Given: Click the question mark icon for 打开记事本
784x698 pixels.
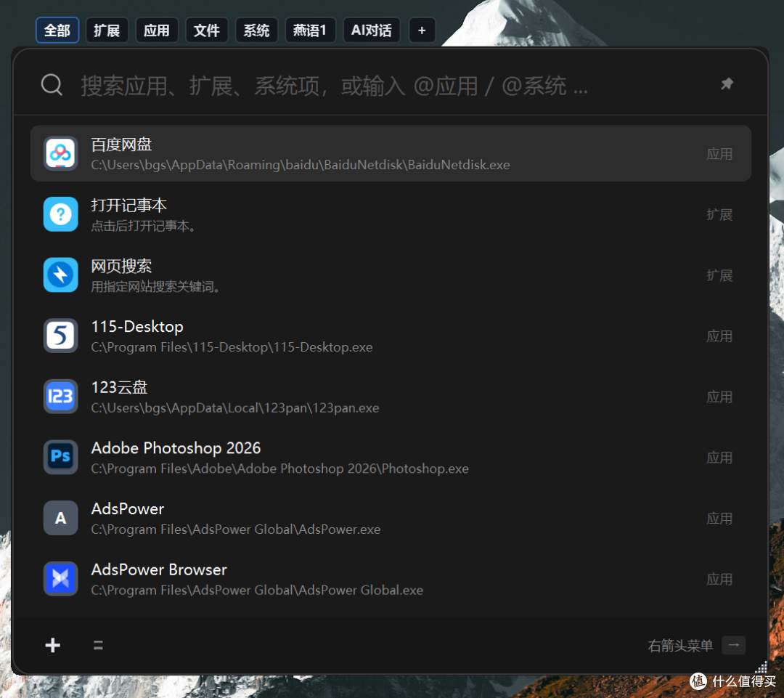Looking at the screenshot, I should point(60,214).
